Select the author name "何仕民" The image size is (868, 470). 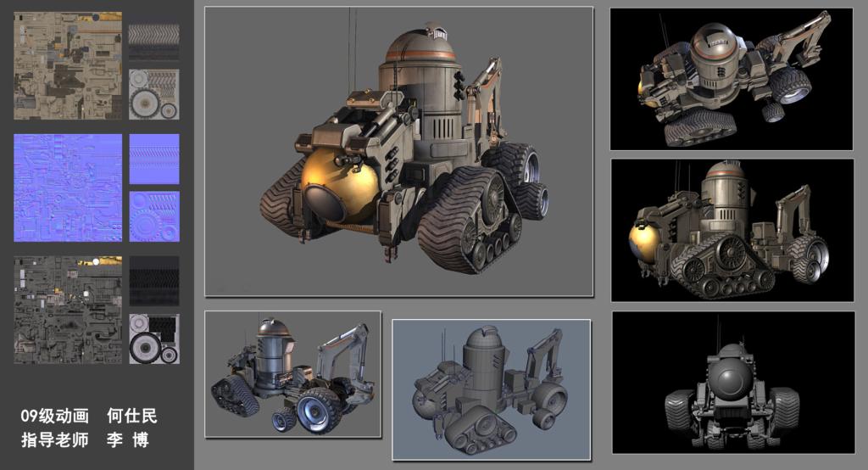(x=132, y=416)
